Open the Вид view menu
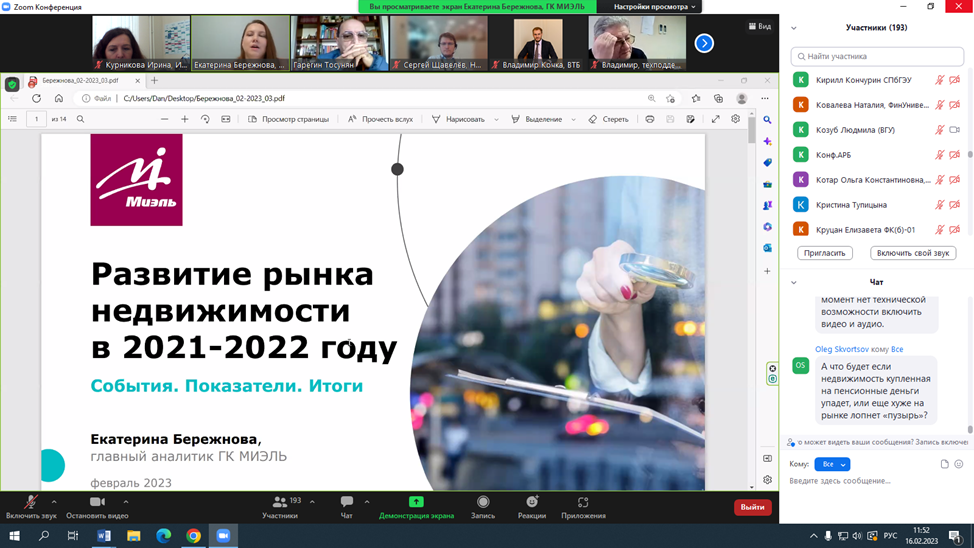974x548 pixels. (x=760, y=26)
